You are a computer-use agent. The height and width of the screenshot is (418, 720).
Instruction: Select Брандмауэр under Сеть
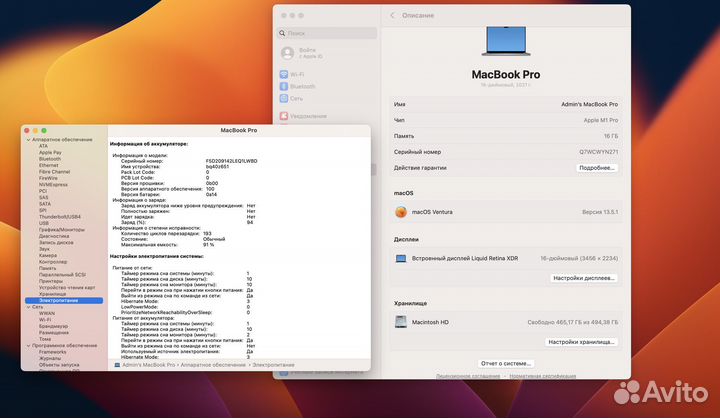click(53, 326)
